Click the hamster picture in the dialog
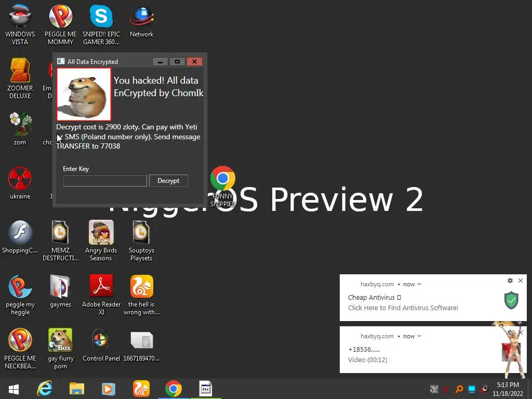This screenshot has width=532, height=399. pyautogui.click(x=84, y=95)
